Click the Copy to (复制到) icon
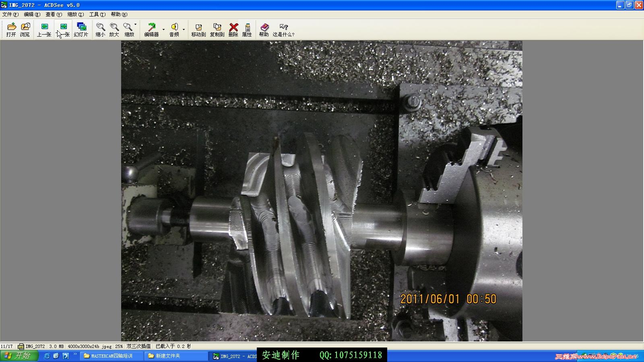Viewport: 644px width, 362px height. 217,29
